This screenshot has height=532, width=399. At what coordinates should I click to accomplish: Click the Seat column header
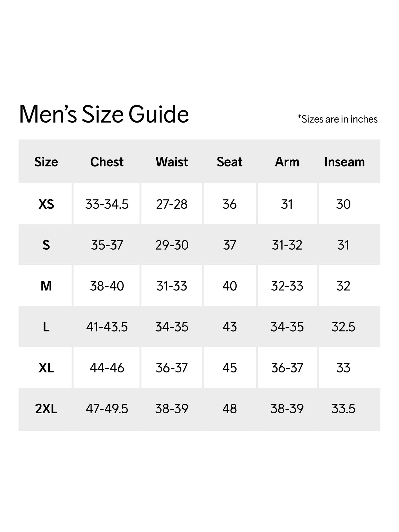(229, 162)
